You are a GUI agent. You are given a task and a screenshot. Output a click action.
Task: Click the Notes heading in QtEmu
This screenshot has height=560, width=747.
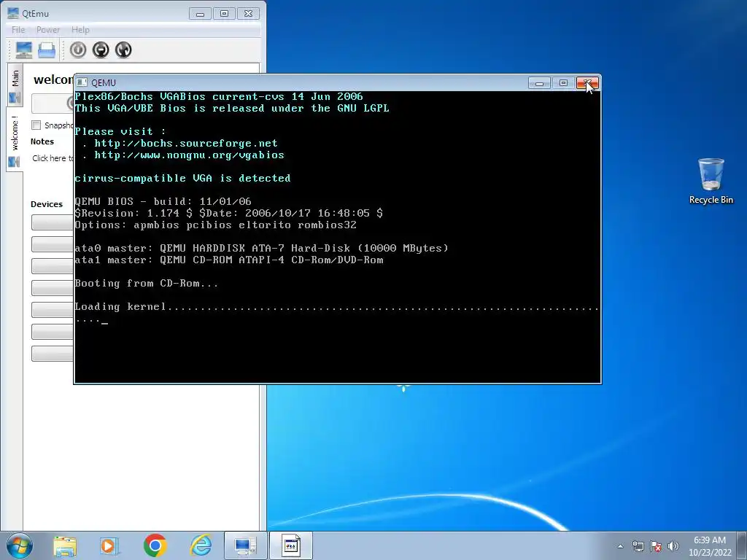pos(42,141)
